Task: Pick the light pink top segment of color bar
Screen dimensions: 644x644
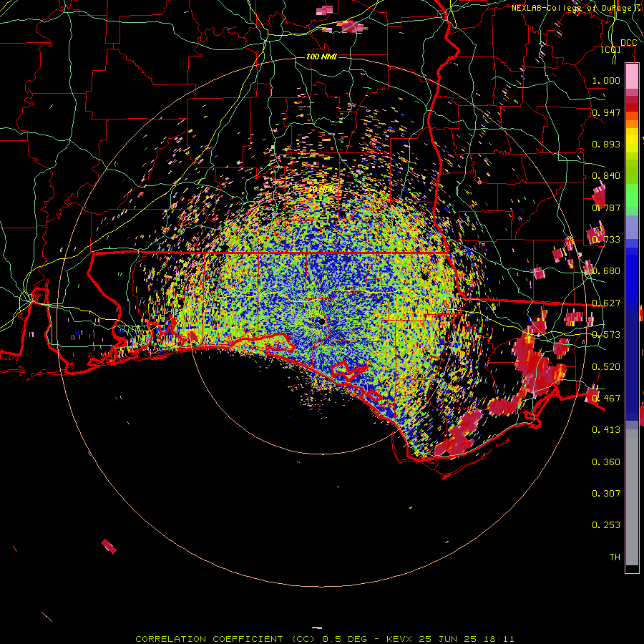Action: point(632,77)
